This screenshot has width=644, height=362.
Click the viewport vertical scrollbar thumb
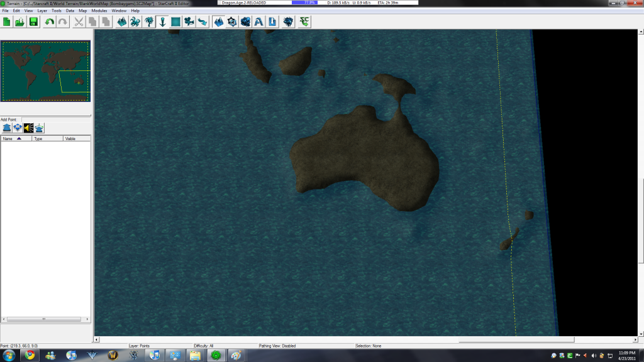641,221
